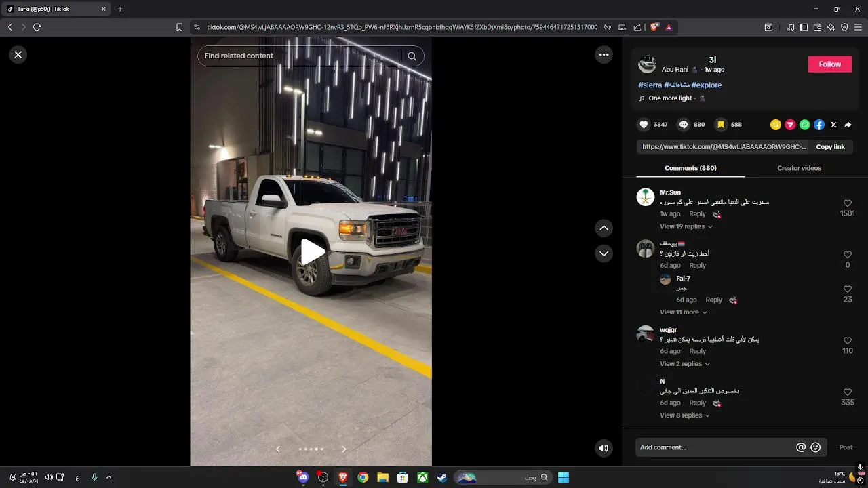Bookmark this page in the browser toolbar
Image resolution: width=868 pixels, height=488 pixels.
tap(179, 27)
